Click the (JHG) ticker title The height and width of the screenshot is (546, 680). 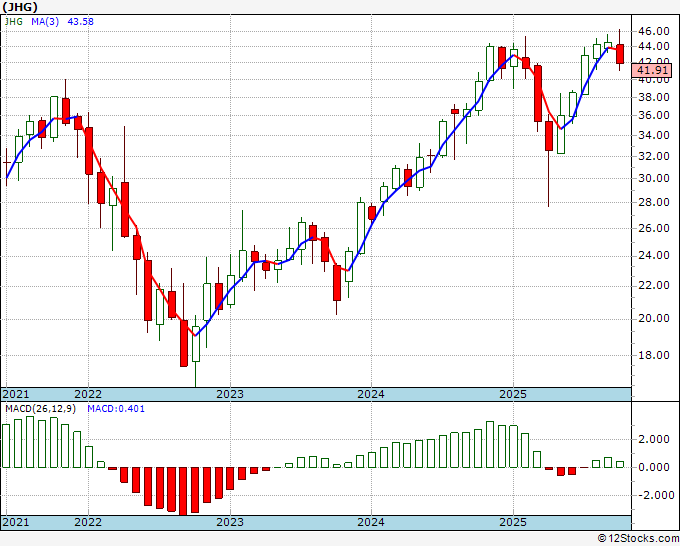tap(20, 7)
